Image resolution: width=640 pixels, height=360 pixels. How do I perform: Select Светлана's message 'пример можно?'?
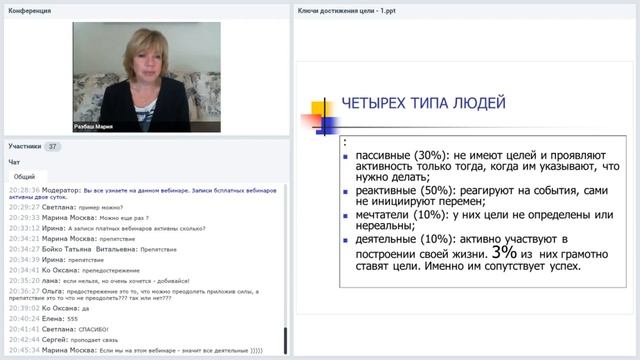click(66, 207)
